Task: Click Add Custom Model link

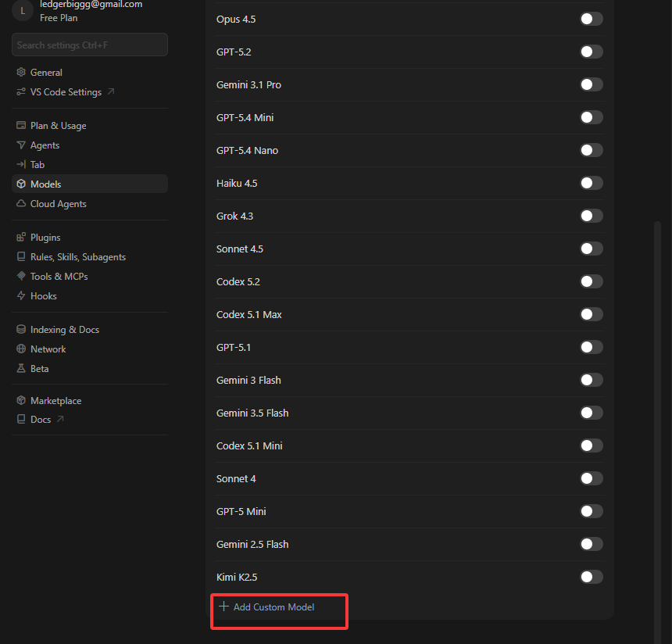Action: (266, 606)
